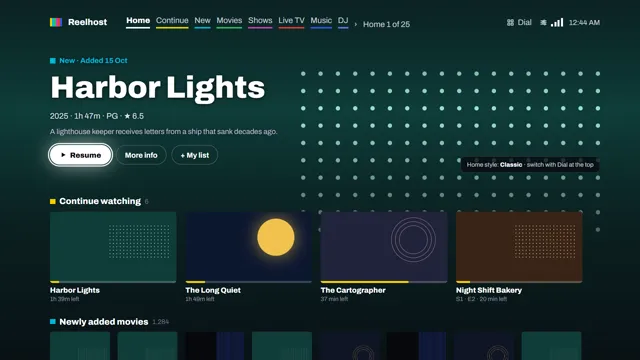
Task: Open the Live TV tab
Action: coord(291,21)
